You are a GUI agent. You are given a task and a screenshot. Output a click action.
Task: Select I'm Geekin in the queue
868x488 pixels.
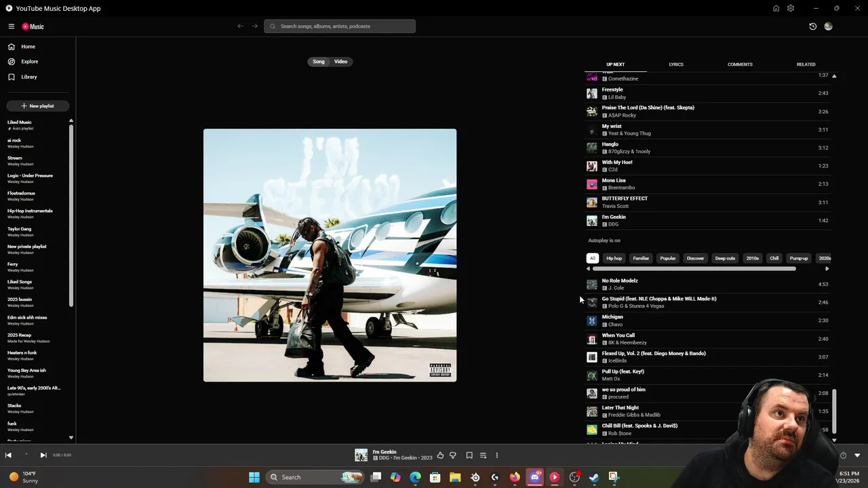[x=708, y=220]
